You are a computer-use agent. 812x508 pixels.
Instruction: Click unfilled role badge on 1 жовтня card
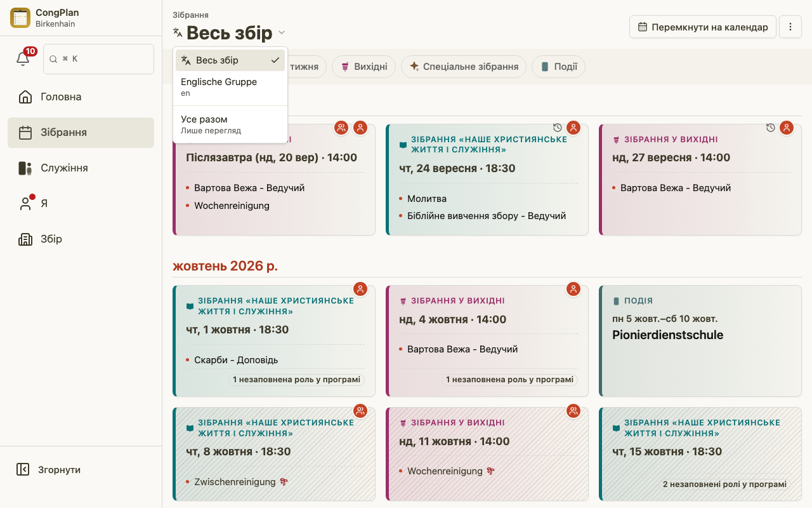(297, 380)
